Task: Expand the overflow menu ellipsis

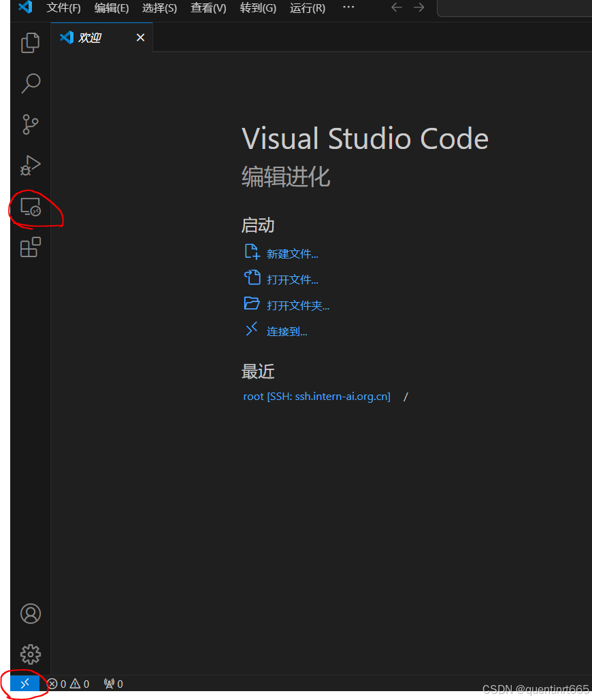Action: 348,7
